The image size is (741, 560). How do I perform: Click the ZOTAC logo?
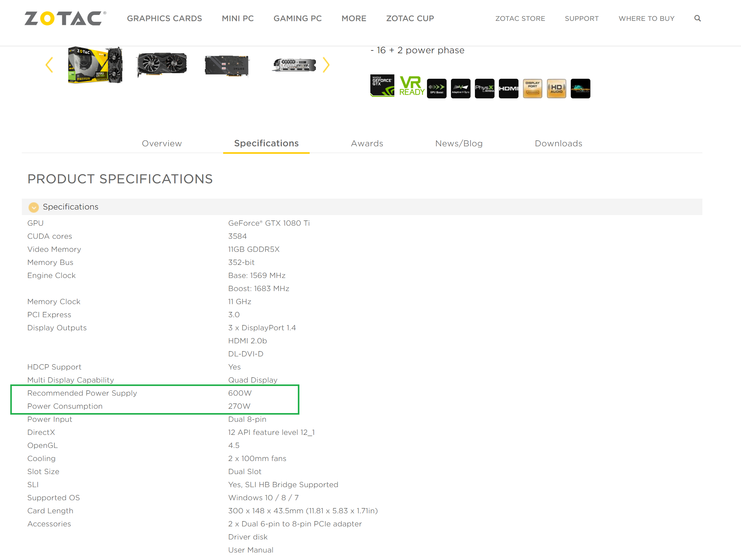tap(65, 18)
